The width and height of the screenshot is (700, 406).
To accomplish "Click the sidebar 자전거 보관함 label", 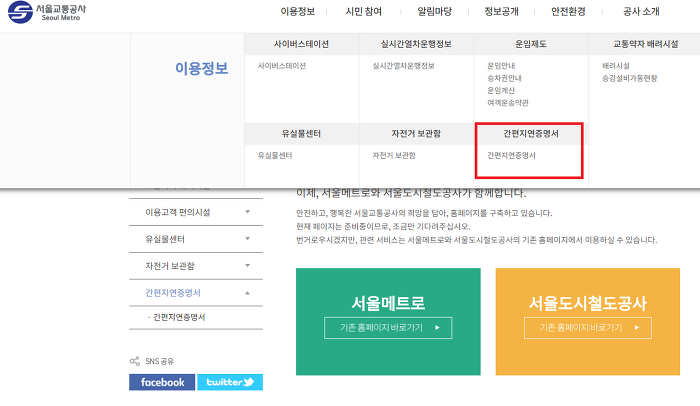I will point(170,266).
